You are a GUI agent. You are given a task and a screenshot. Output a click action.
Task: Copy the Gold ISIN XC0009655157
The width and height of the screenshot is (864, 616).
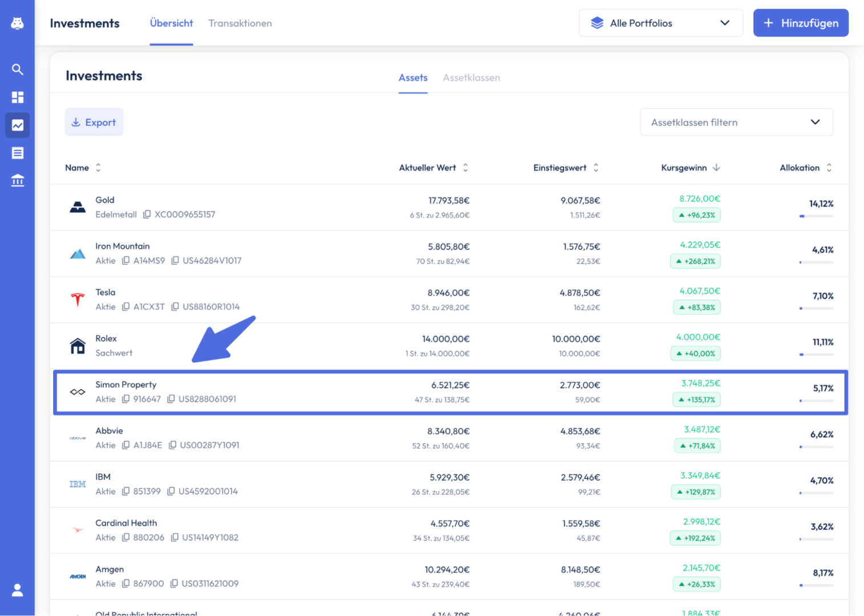(147, 214)
